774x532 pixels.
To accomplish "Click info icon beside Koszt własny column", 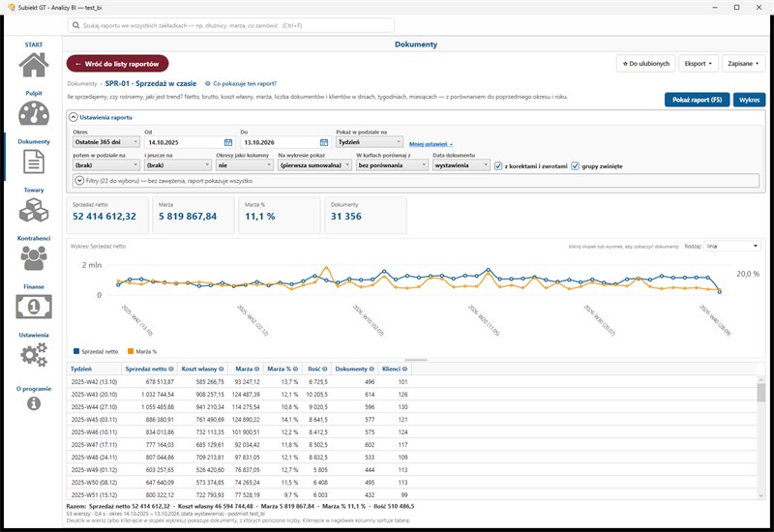I will (x=222, y=369).
